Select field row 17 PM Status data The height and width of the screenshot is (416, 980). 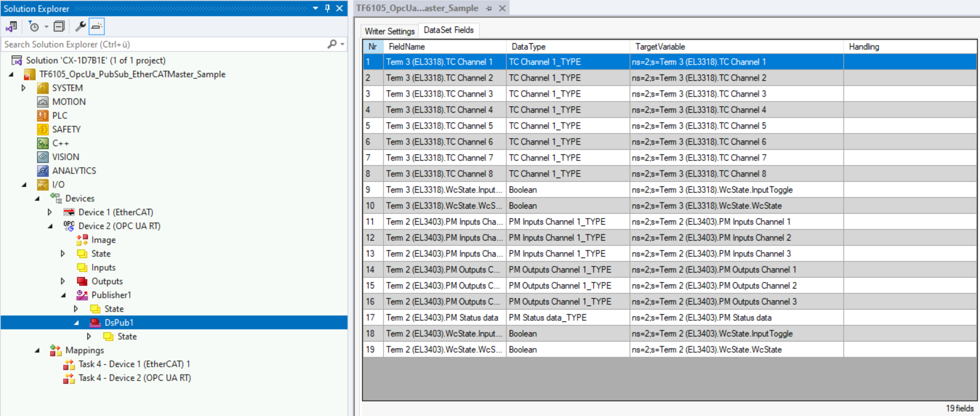point(669,318)
